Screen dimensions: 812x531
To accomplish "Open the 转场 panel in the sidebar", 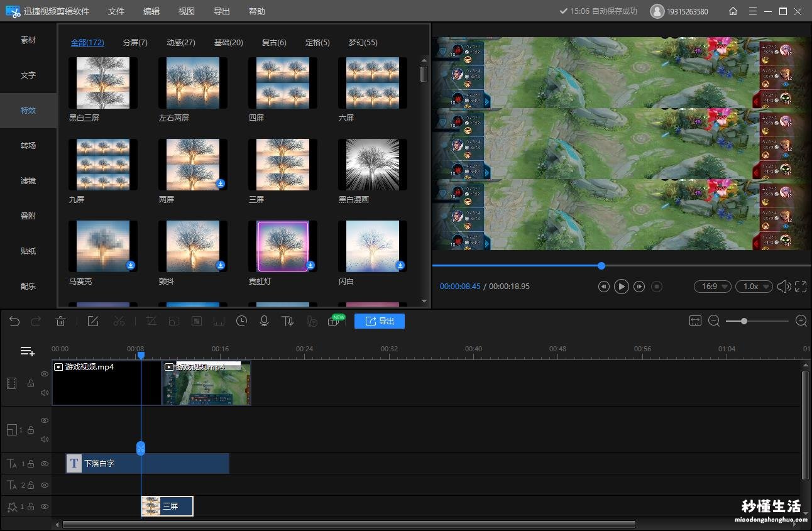I will (x=28, y=146).
